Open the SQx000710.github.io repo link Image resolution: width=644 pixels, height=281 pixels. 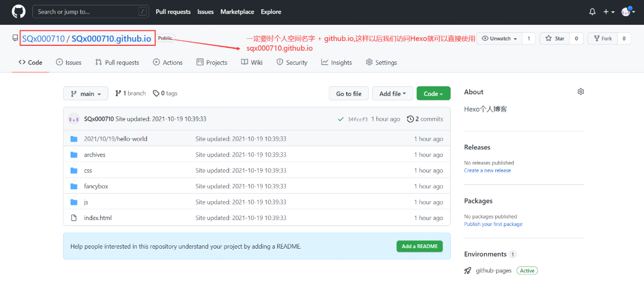[x=111, y=39]
